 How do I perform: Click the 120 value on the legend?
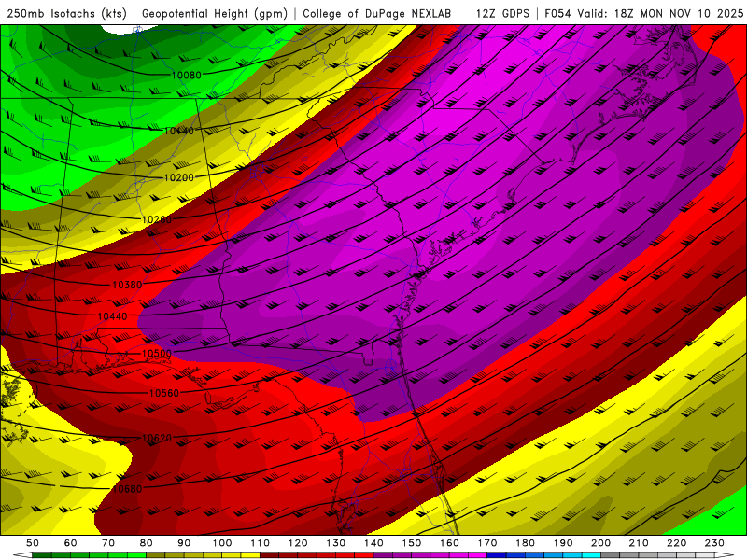point(298,543)
